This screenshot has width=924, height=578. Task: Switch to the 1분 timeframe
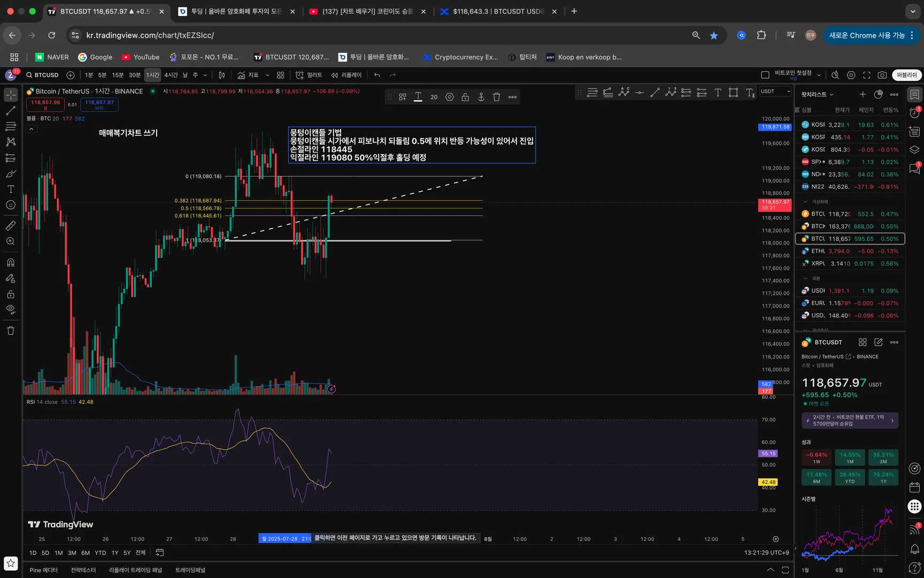(89, 75)
